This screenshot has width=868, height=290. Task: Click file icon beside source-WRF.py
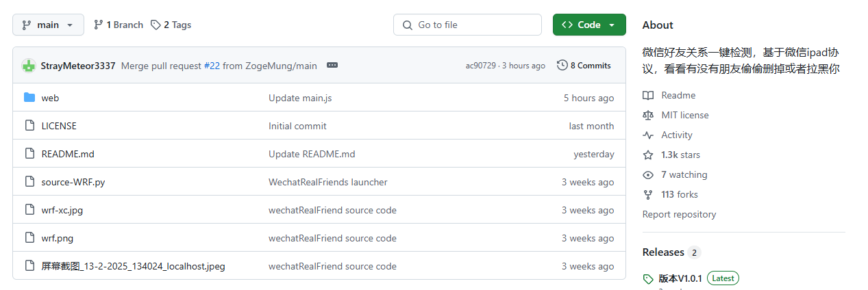click(29, 182)
